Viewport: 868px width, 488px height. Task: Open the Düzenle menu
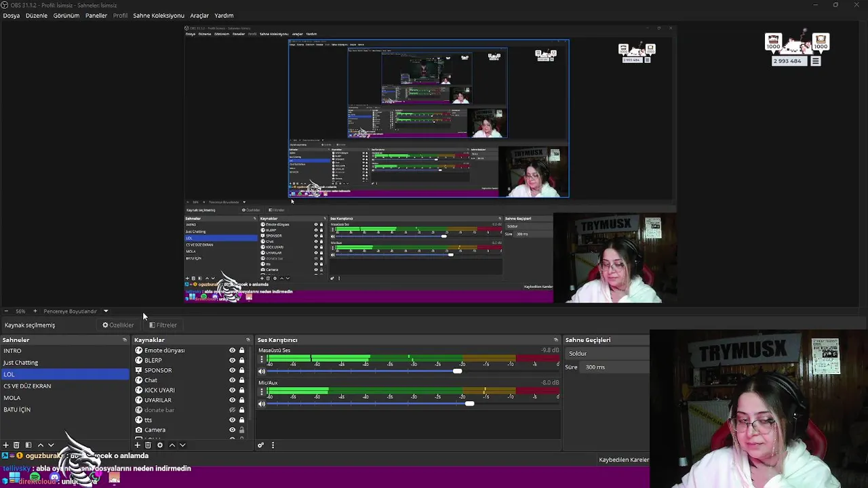(x=37, y=16)
